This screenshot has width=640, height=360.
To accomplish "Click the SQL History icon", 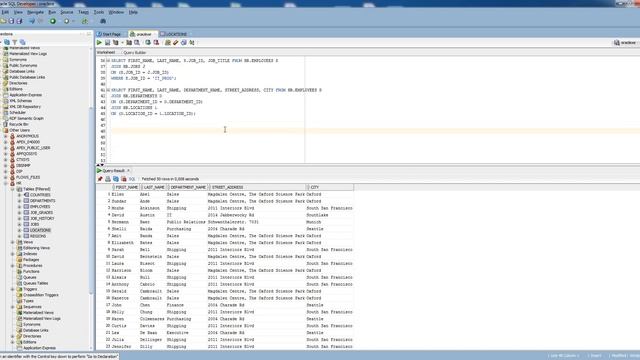I will (184, 42).
